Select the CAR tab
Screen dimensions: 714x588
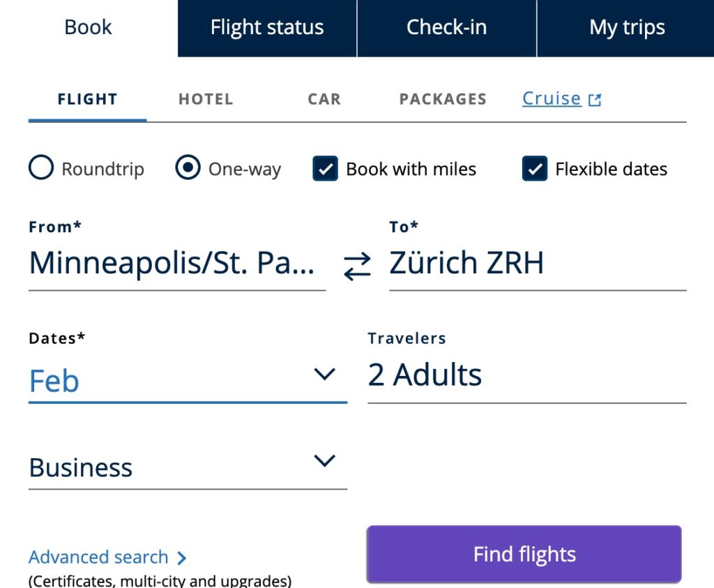click(x=324, y=98)
